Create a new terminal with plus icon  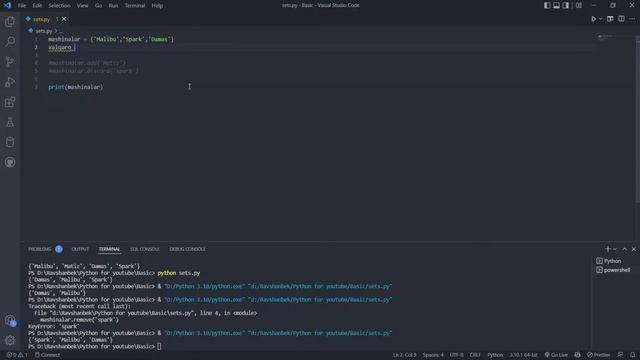pyautogui.click(x=608, y=249)
